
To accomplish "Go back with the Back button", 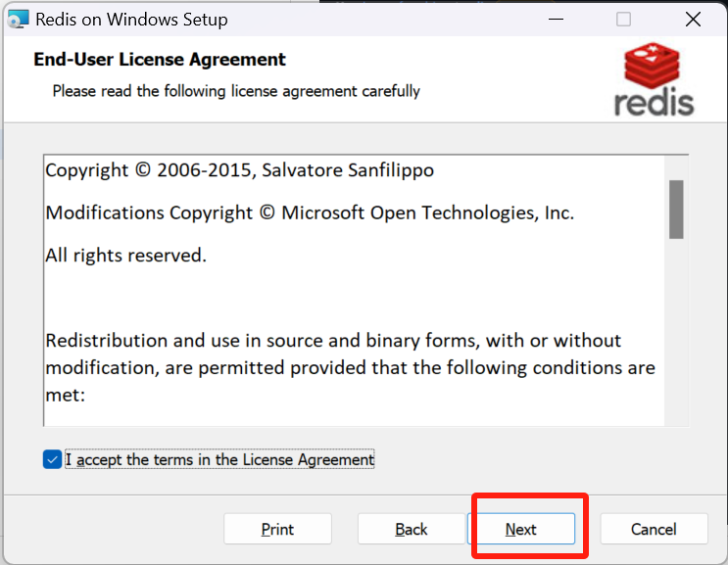I will pos(411,529).
